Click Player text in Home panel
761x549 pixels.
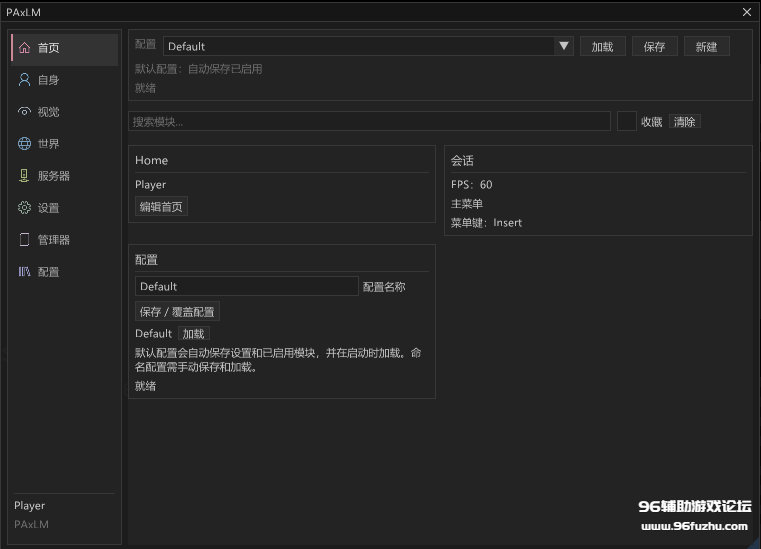pyautogui.click(x=150, y=185)
